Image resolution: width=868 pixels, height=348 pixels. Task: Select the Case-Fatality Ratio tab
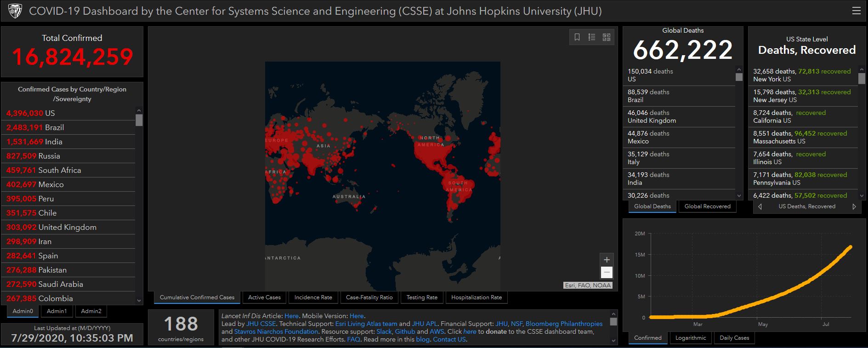(x=369, y=297)
